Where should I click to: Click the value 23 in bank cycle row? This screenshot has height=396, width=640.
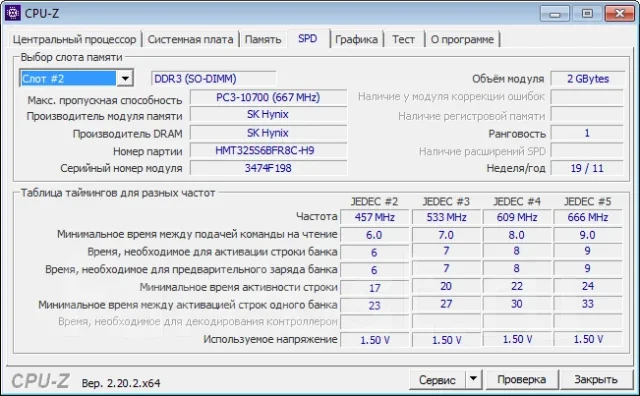[x=374, y=306]
